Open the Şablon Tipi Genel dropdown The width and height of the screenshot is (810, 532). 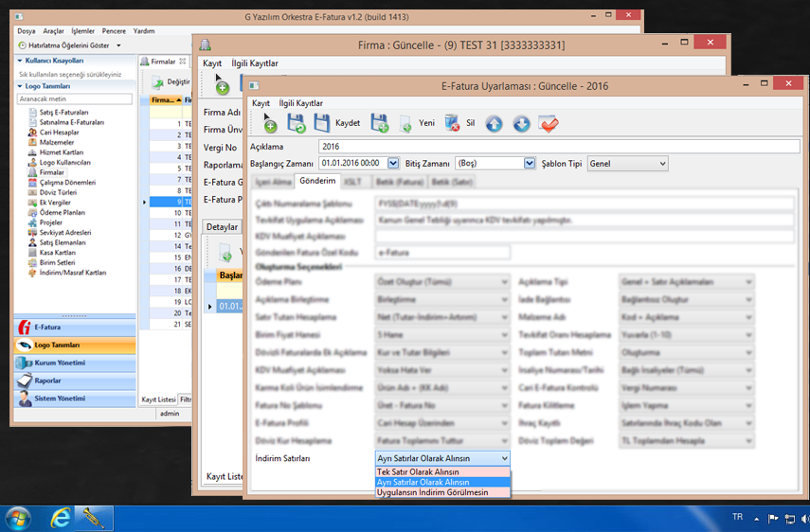pyautogui.click(x=628, y=164)
